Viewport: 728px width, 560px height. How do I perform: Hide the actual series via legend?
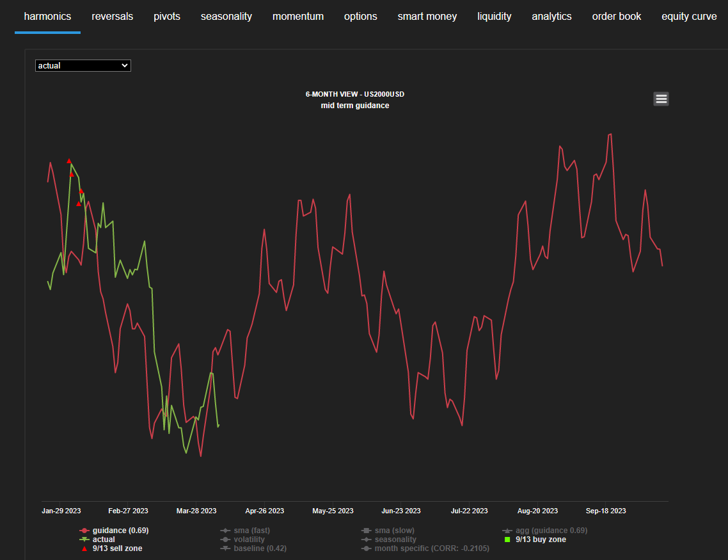tap(104, 540)
